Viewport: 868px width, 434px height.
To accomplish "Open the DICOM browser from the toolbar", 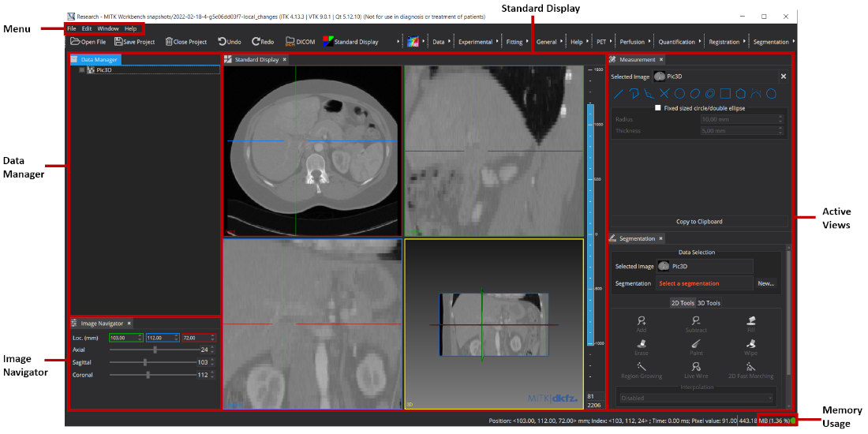I will [300, 42].
